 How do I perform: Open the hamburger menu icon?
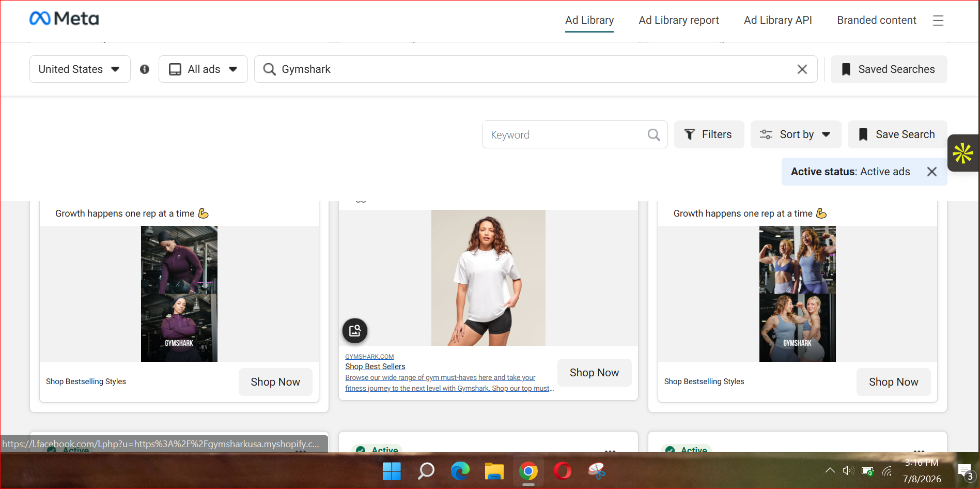point(938,20)
